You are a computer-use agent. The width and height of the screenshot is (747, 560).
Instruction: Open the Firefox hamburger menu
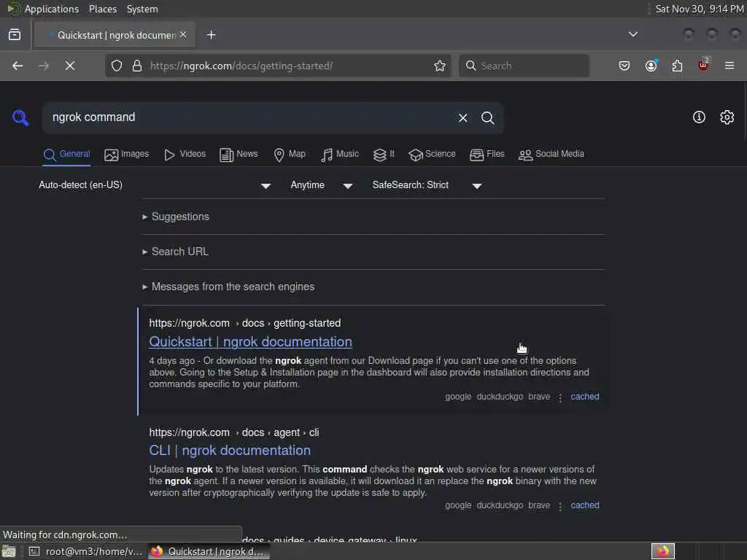tap(729, 66)
